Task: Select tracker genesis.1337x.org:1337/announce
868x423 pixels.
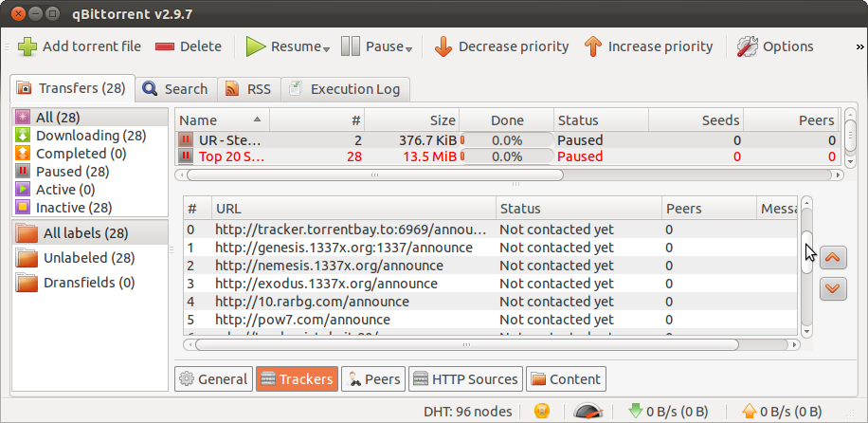Action: tap(491, 248)
